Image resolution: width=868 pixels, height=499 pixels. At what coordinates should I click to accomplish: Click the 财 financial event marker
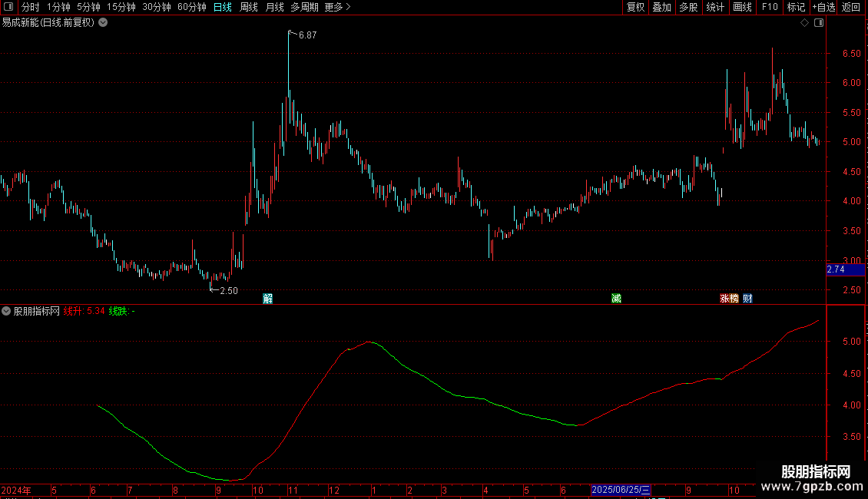tap(747, 299)
